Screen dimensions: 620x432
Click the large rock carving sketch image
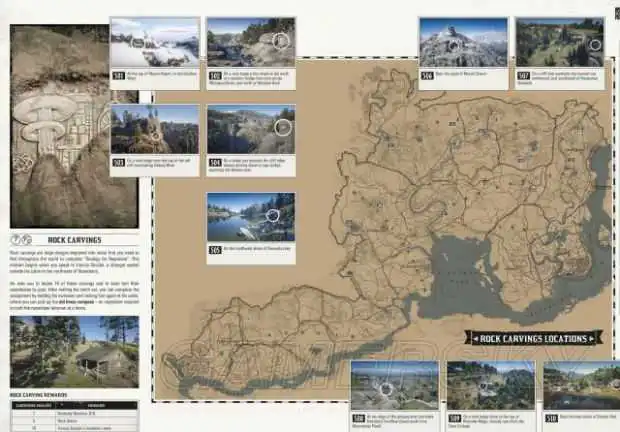point(59,125)
